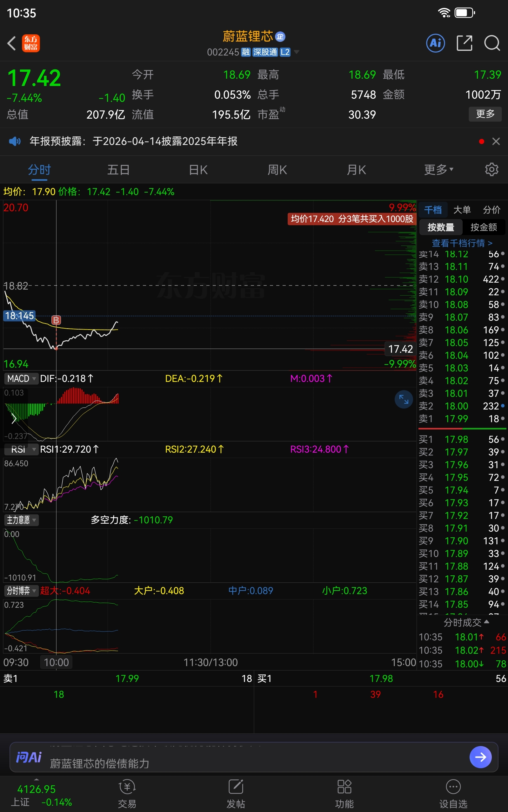Tap the red B buy marker
Screen dimensions: 508x812
tap(56, 320)
